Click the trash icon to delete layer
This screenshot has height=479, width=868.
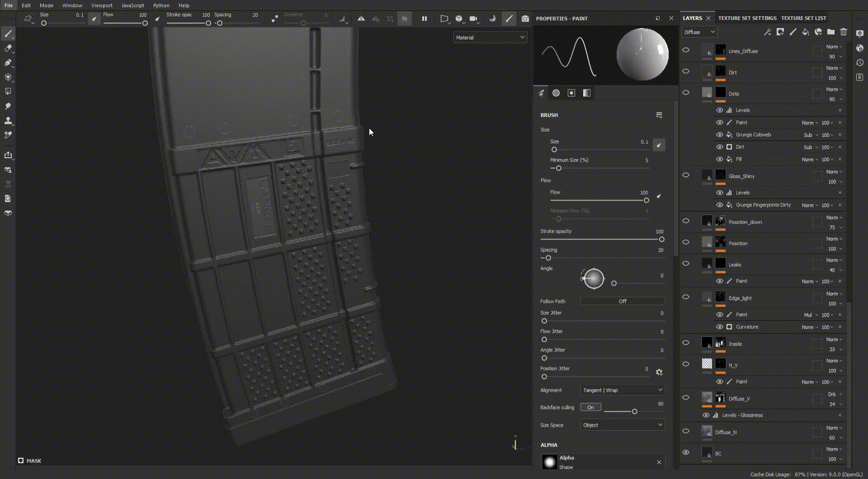pyautogui.click(x=844, y=32)
